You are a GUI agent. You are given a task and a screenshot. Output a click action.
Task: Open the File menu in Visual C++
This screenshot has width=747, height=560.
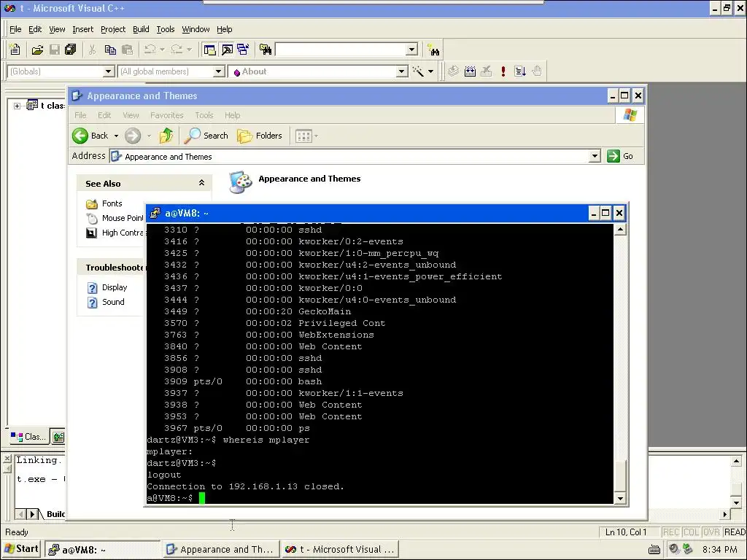(15, 29)
